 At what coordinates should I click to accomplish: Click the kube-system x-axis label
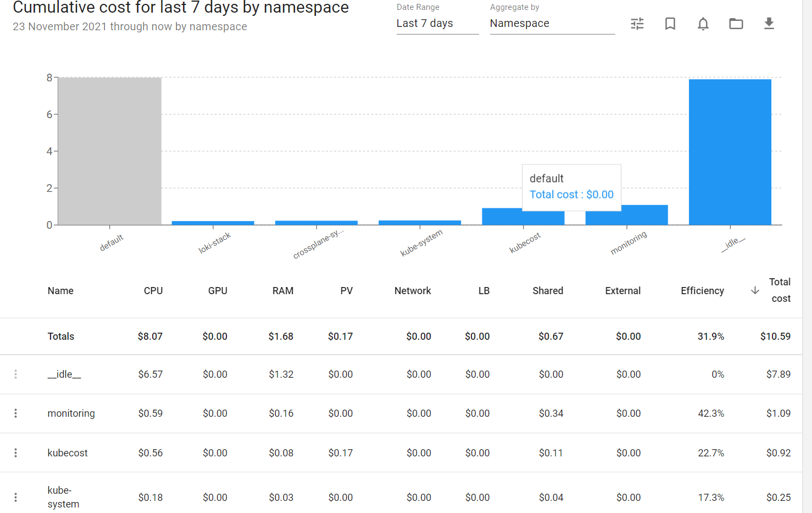421,243
